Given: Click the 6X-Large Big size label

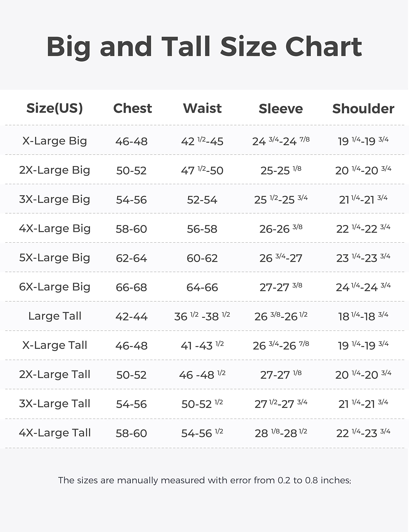Looking at the screenshot, I should click(55, 287).
